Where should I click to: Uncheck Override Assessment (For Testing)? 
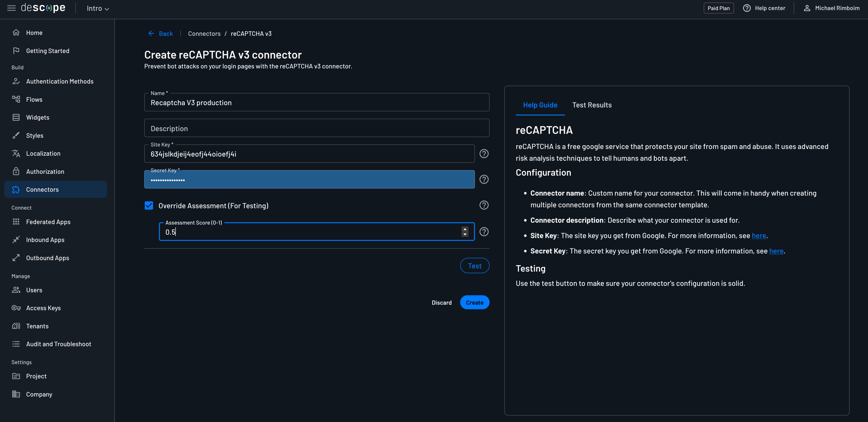tap(149, 205)
